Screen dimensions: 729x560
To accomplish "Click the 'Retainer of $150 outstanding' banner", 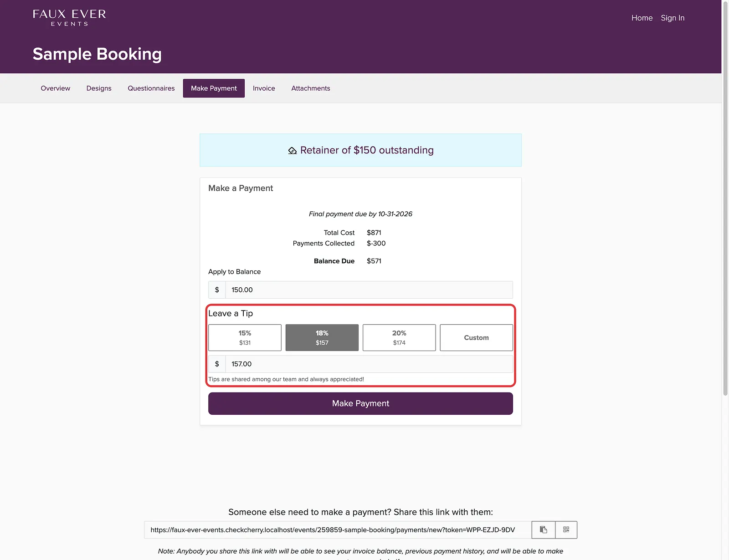I will click(360, 150).
